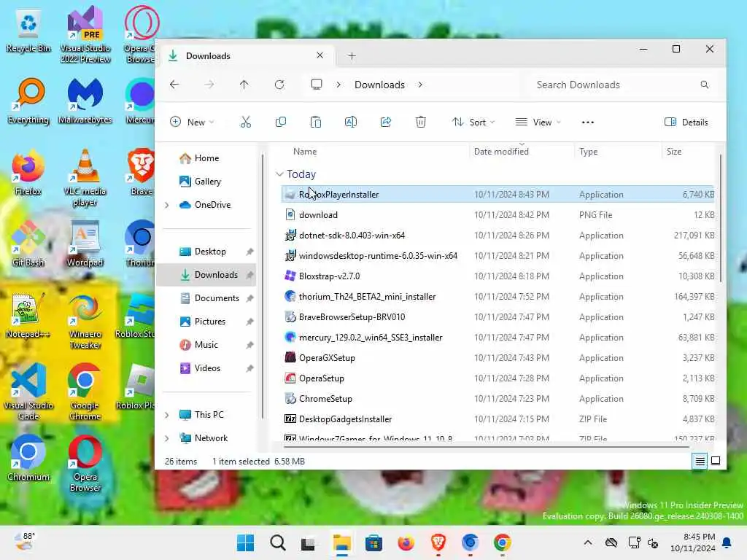Screen dimensions: 747x560
Task: Expand OneDrive in navigation pane
Action: pyautogui.click(x=167, y=205)
